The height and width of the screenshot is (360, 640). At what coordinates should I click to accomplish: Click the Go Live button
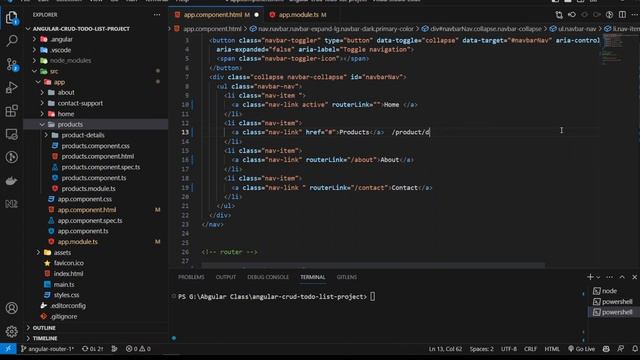coord(581,349)
